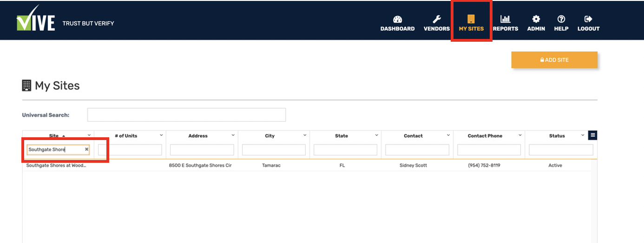Open the grid menu icon

click(x=592, y=135)
